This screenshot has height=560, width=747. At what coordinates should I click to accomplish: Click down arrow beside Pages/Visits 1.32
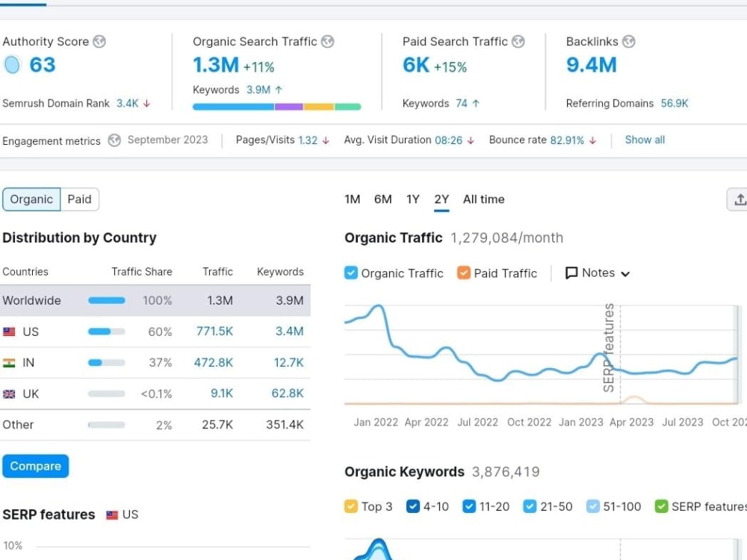(x=326, y=140)
